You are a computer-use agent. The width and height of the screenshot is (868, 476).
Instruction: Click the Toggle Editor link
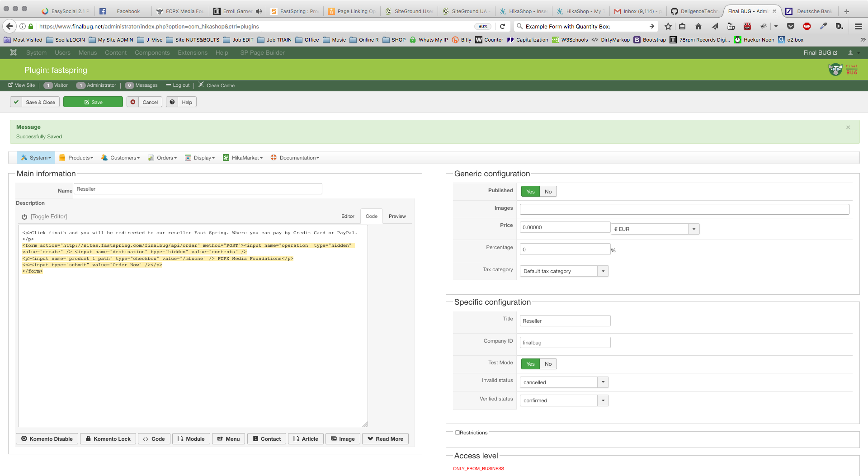pyautogui.click(x=49, y=217)
